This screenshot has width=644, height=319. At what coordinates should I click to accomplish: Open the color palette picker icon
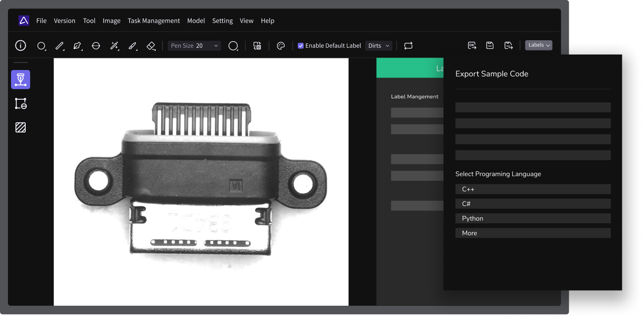281,46
